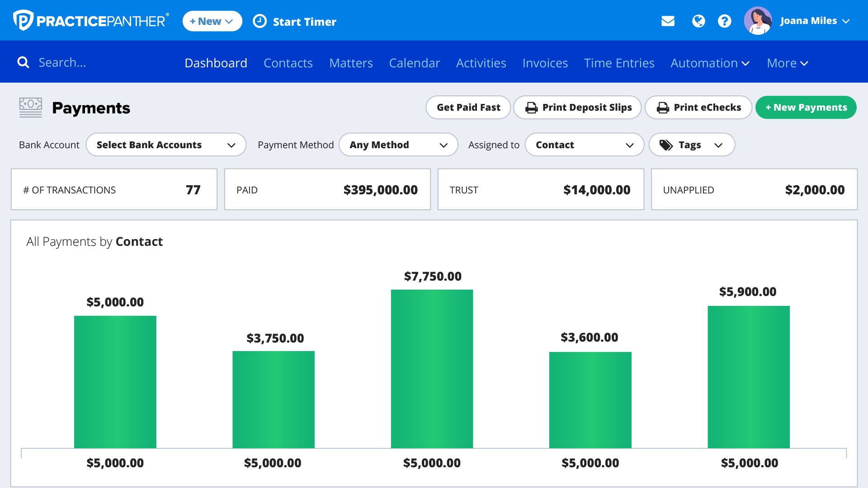Open the Automation menu
Screen dimensions: 868x488
coord(709,63)
